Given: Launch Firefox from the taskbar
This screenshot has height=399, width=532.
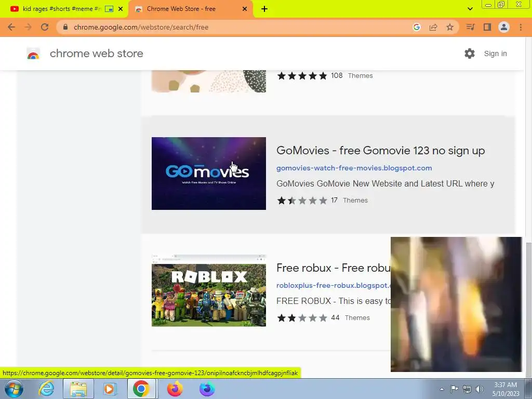Looking at the screenshot, I should pyautogui.click(x=175, y=389).
